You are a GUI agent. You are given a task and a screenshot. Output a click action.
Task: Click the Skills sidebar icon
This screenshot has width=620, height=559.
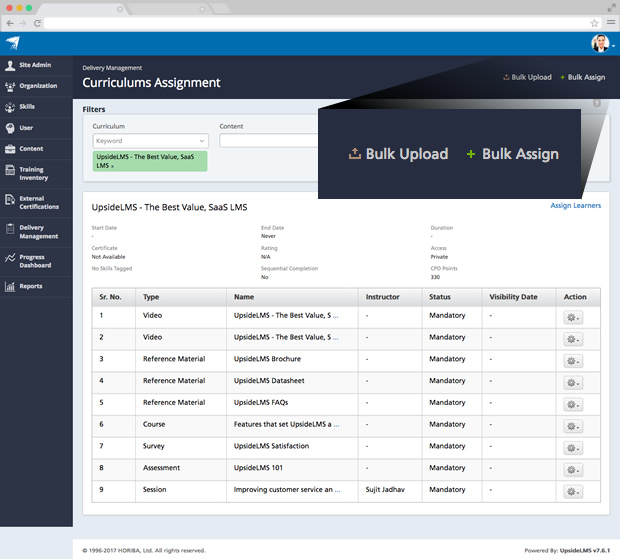click(10, 107)
